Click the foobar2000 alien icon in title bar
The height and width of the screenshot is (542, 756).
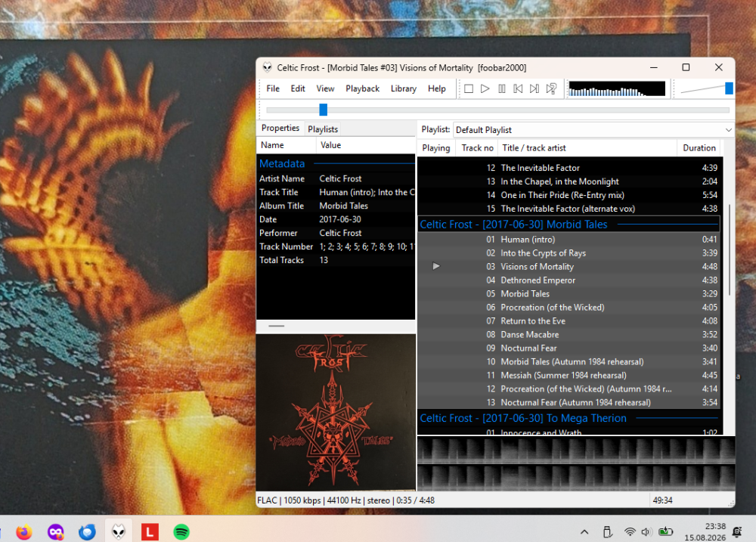point(267,67)
